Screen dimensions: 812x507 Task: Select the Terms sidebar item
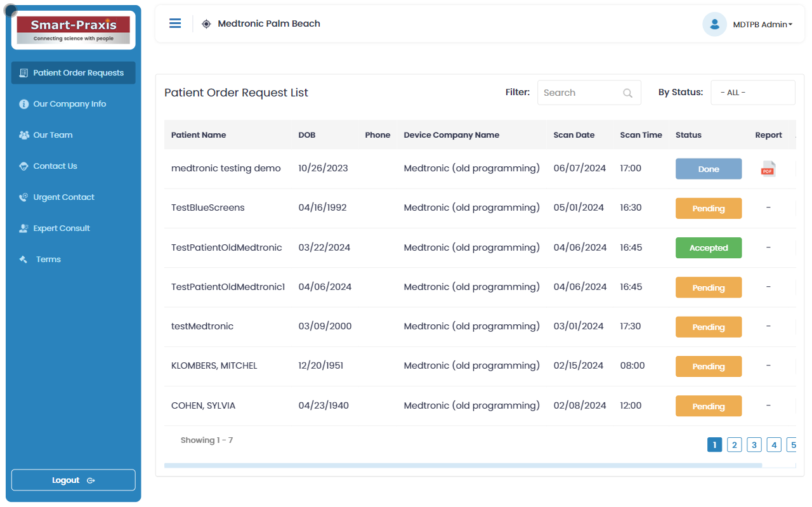click(48, 260)
